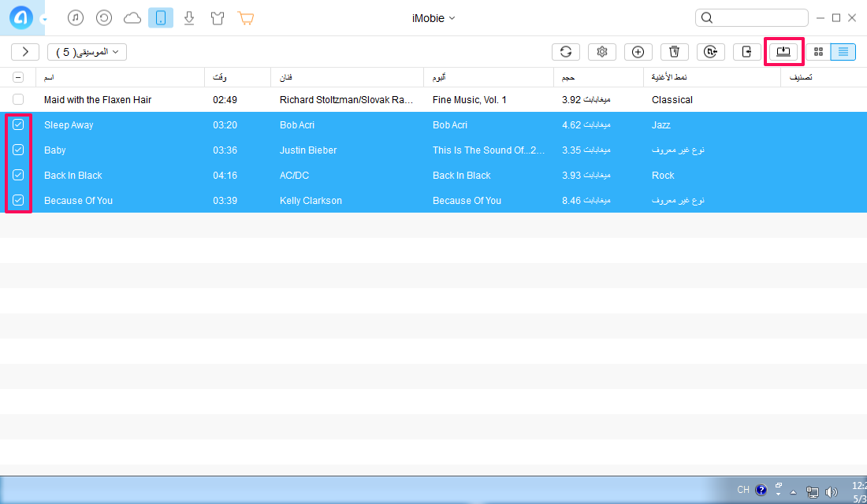Click the Back In Black song title
Image resolution: width=867 pixels, height=504 pixels.
pyautogui.click(x=73, y=175)
